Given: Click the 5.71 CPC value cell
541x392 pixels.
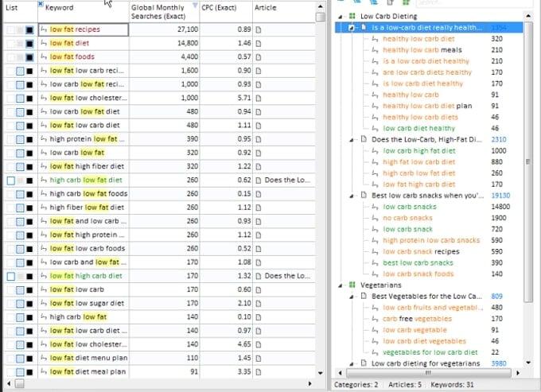Looking at the screenshot, I should click(x=226, y=98).
